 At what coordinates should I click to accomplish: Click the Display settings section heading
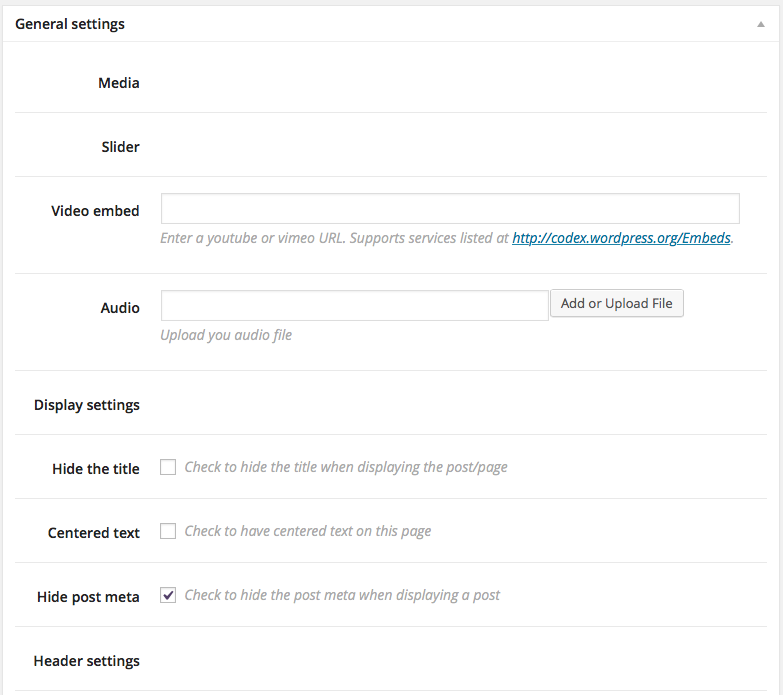[x=87, y=405]
